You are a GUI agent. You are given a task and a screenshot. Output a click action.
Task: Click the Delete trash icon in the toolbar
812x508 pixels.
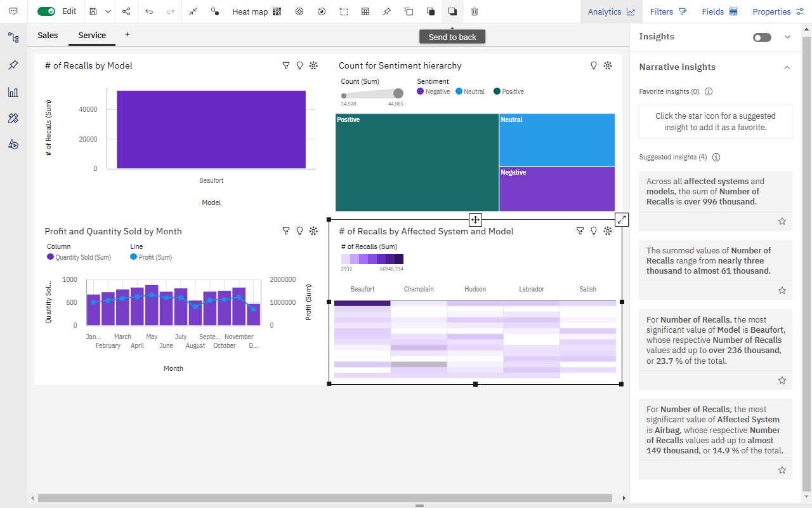(475, 11)
